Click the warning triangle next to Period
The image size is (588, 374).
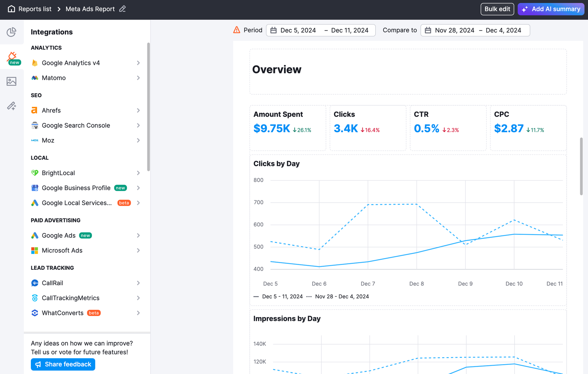[237, 30]
